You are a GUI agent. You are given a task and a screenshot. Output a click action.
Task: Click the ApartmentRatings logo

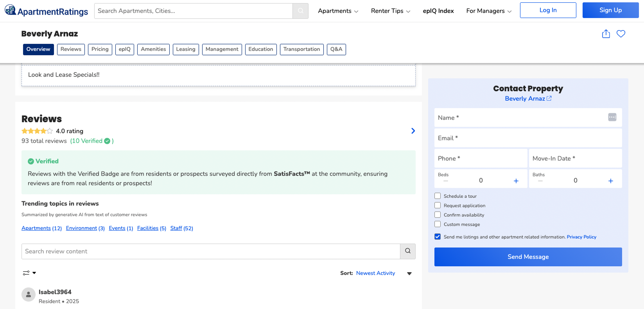[47, 11]
